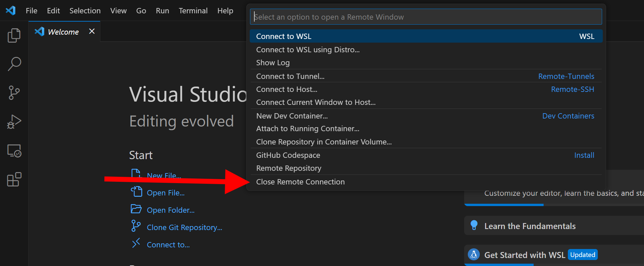The image size is (644, 266).
Task: Open the Run and Debug view icon
Action: [x=14, y=122]
